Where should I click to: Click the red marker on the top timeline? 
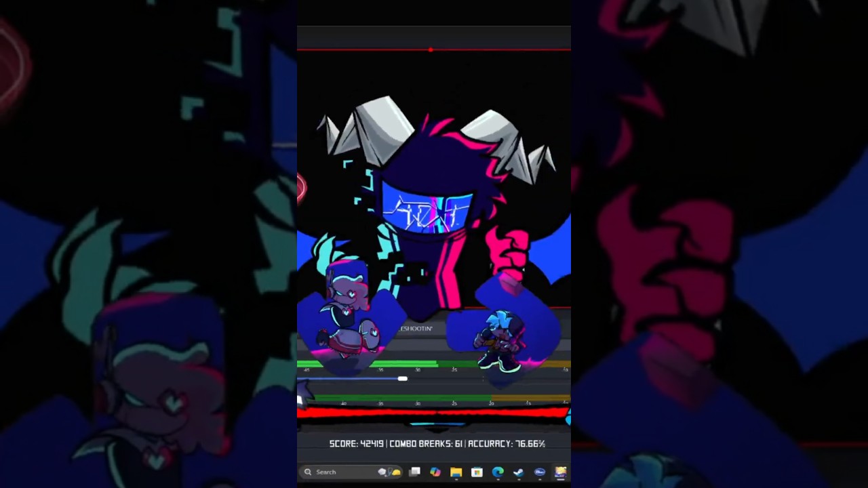431,49
